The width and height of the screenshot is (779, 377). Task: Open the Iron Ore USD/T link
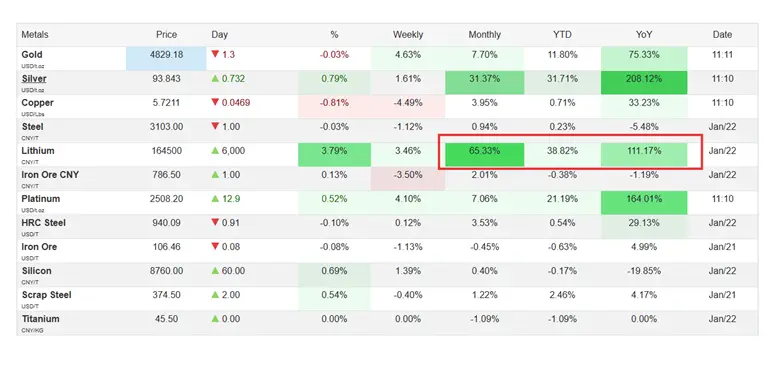tap(39, 247)
